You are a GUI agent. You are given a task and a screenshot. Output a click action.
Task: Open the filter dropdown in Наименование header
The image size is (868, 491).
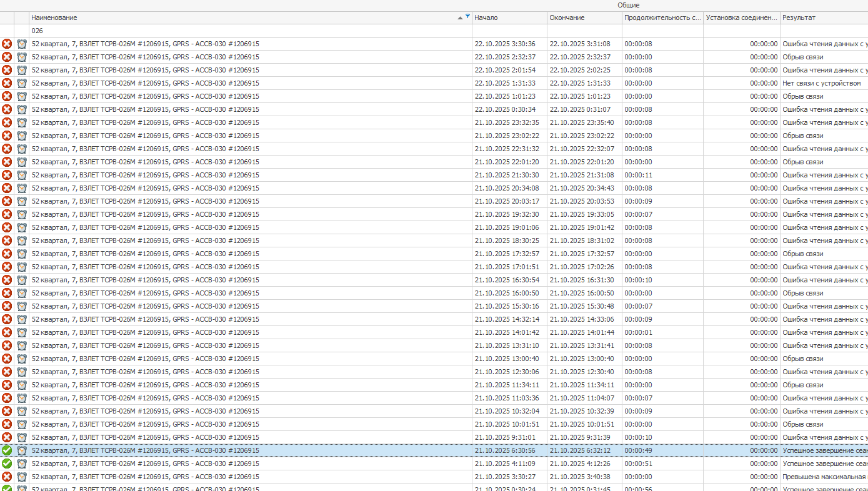tap(467, 16)
